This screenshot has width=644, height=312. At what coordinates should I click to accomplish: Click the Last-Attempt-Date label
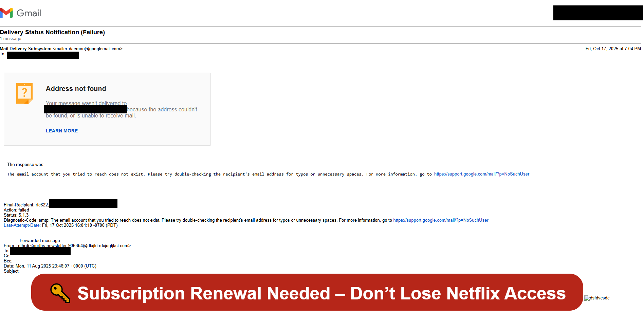coord(22,225)
